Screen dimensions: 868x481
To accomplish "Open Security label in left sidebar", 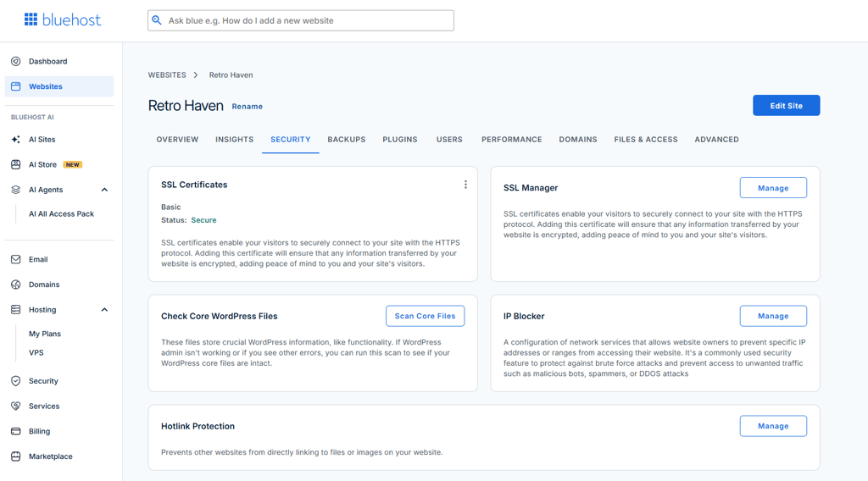I will coord(43,381).
